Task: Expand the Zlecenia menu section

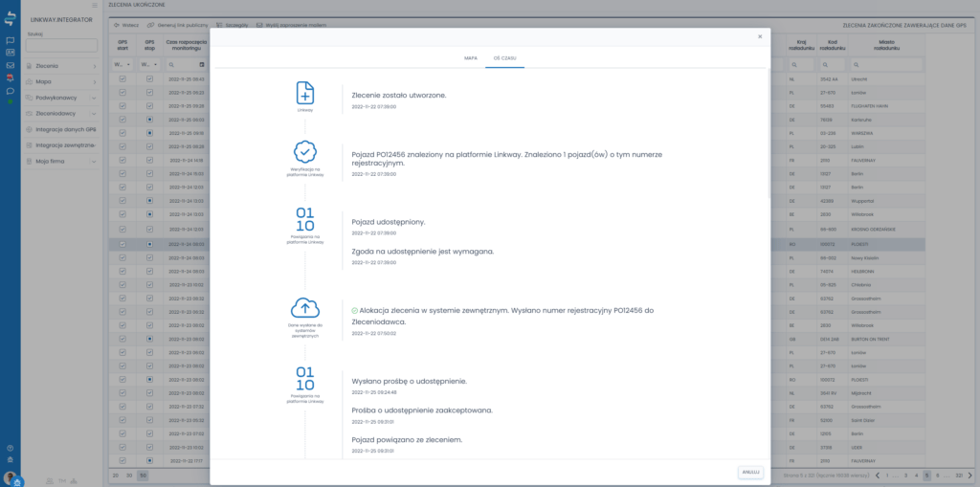Action: [63, 66]
